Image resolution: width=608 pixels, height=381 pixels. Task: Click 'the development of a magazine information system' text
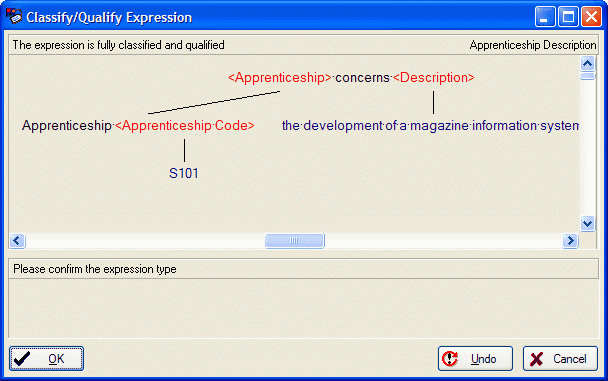[x=430, y=126]
